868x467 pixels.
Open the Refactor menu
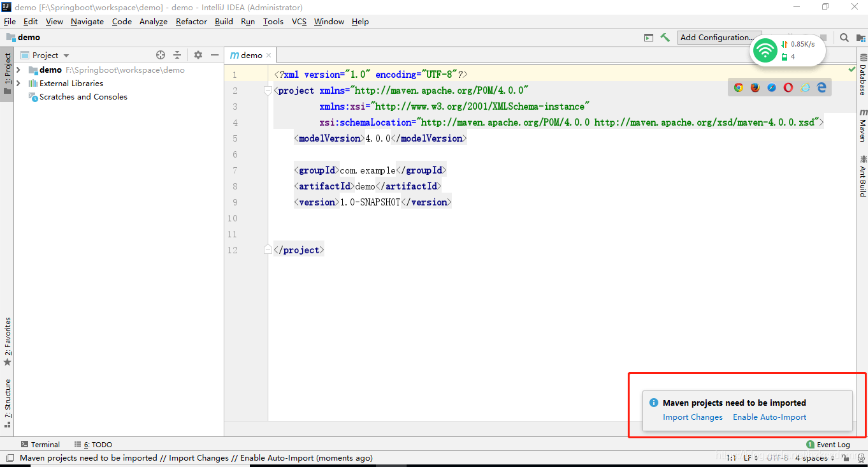(191, 22)
